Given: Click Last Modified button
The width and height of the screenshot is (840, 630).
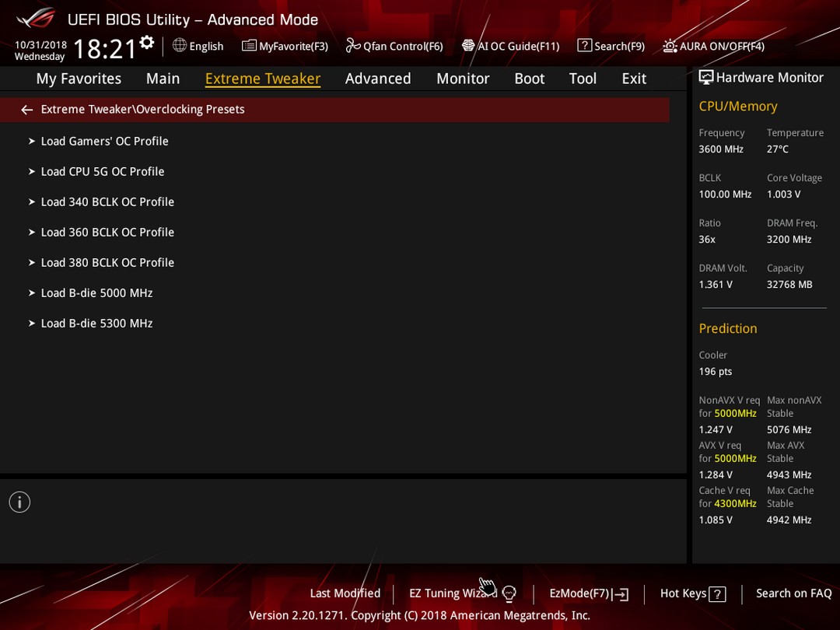Looking at the screenshot, I should click(345, 593).
